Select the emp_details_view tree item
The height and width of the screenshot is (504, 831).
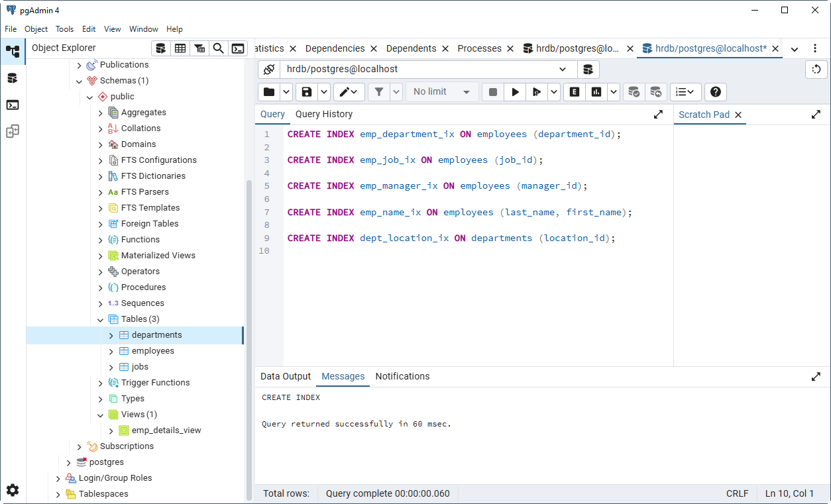166,430
